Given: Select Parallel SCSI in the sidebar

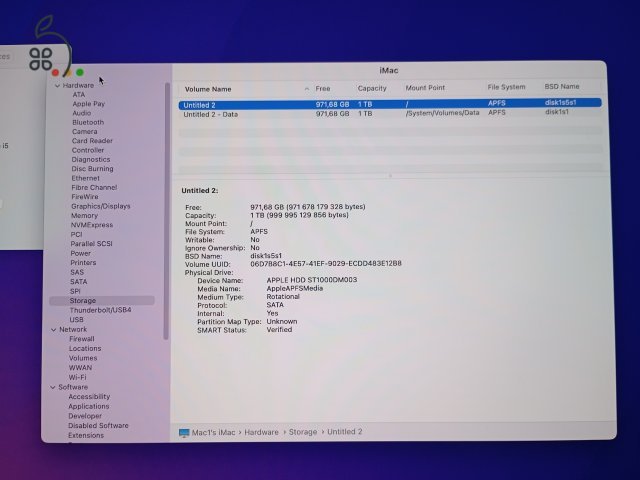Looking at the screenshot, I should pos(91,244).
